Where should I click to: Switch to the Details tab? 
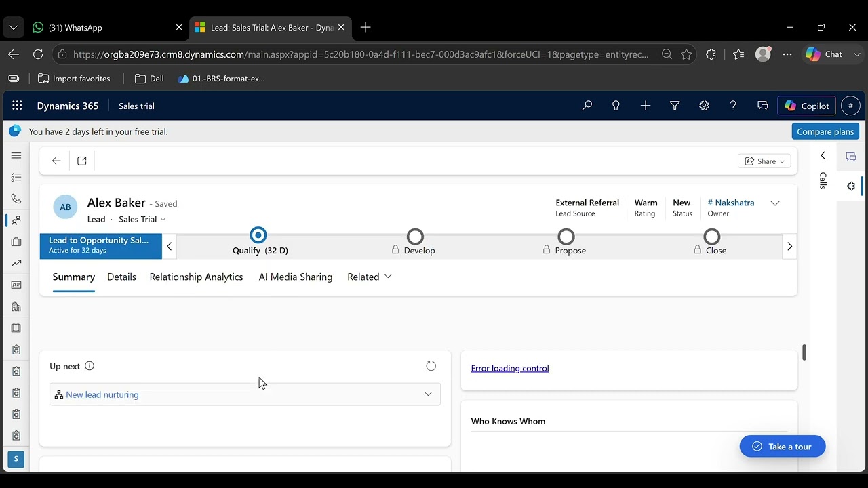[122, 277]
